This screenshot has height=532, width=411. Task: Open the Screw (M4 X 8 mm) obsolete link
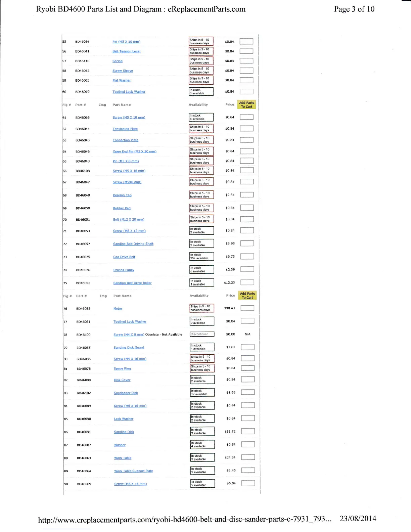129,335
